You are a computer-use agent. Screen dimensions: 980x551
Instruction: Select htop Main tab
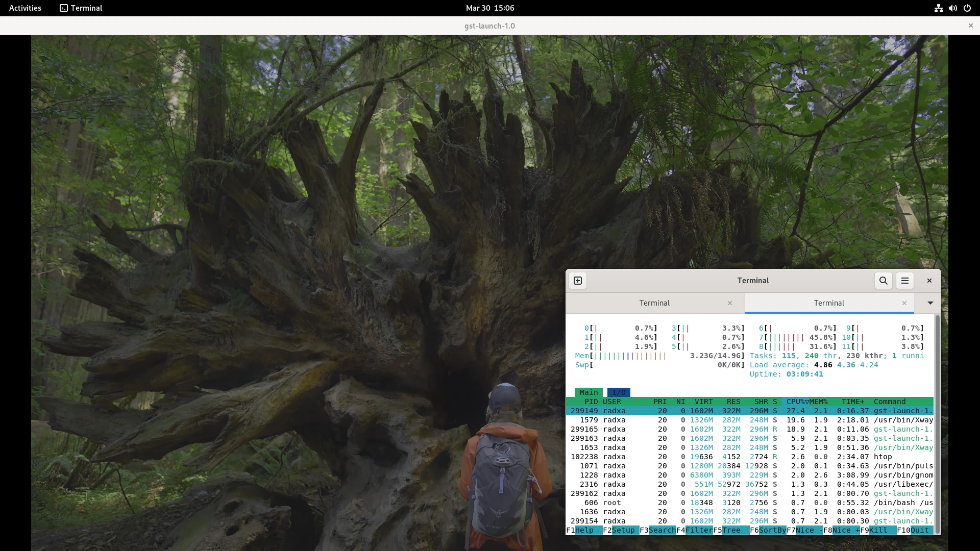pos(589,392)
